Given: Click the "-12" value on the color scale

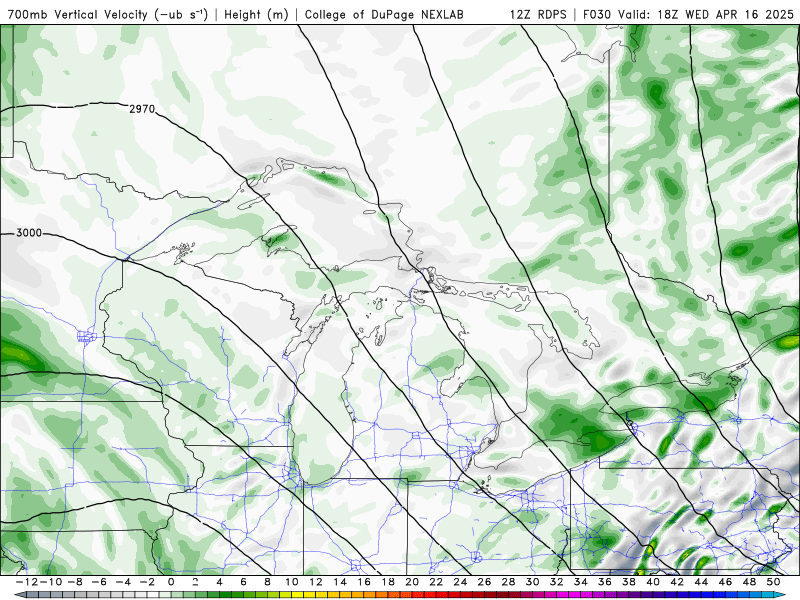Looking at the screenshot, I should point(26,582).
